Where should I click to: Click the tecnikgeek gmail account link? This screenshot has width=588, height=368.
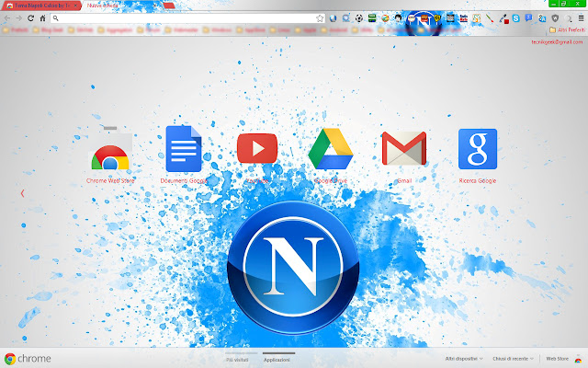click(x=557, y=42)
